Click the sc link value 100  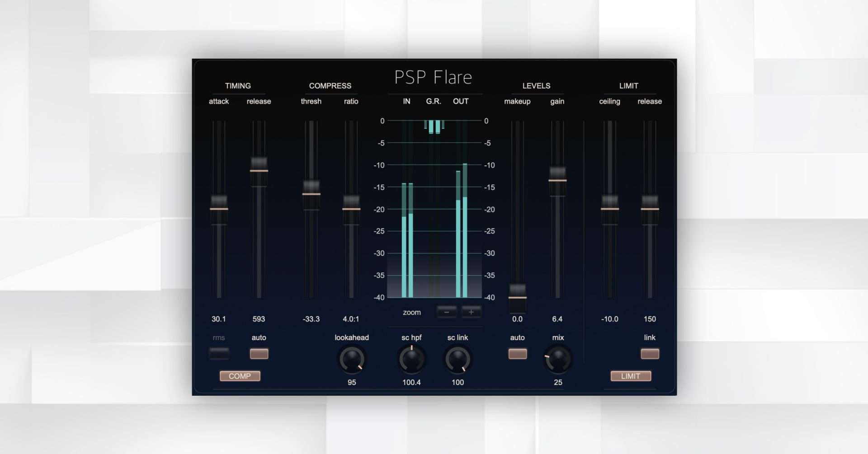click(x=458, y=382)
